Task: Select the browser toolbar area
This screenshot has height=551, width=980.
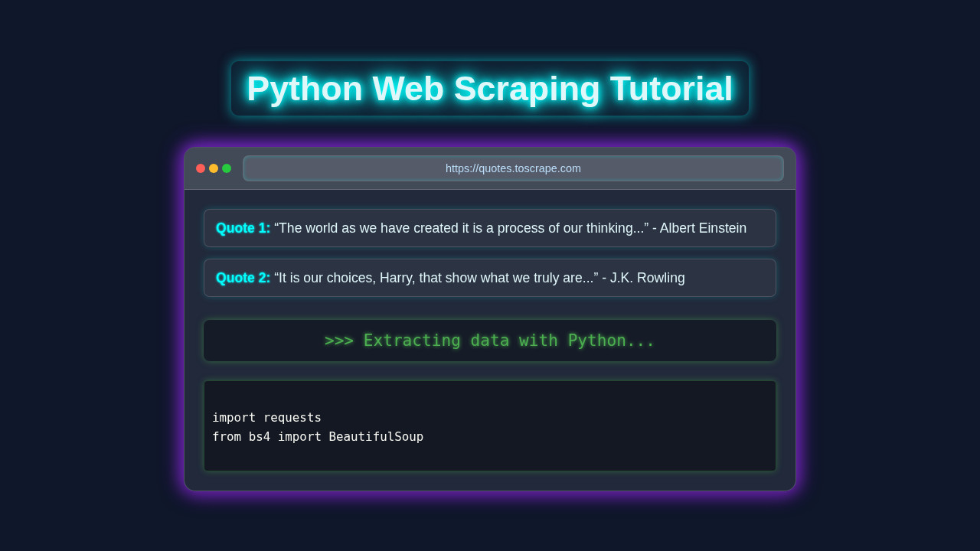Action: (490, 168)
